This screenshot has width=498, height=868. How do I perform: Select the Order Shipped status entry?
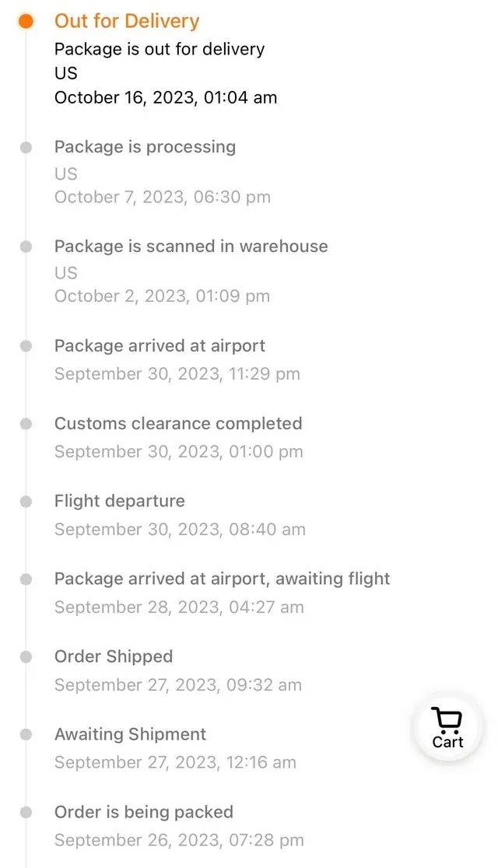114,657
